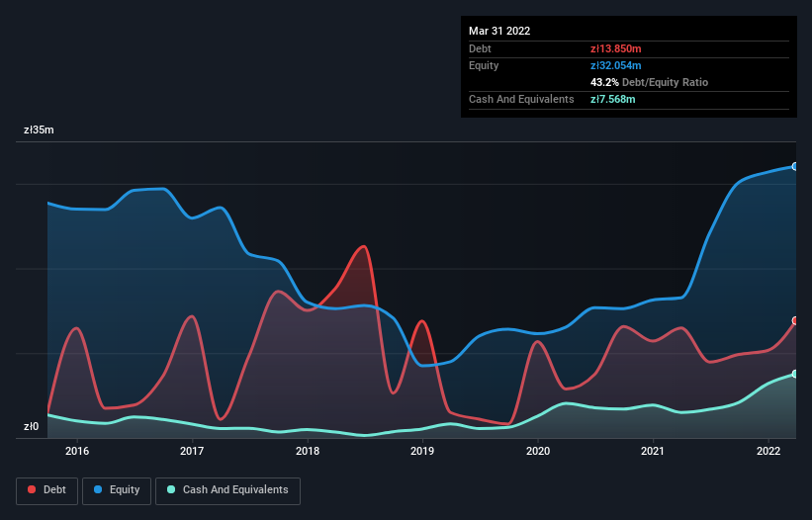Click the zł35m y-axis label
This screenshot has height=520, width=812.
coord(39,130)
